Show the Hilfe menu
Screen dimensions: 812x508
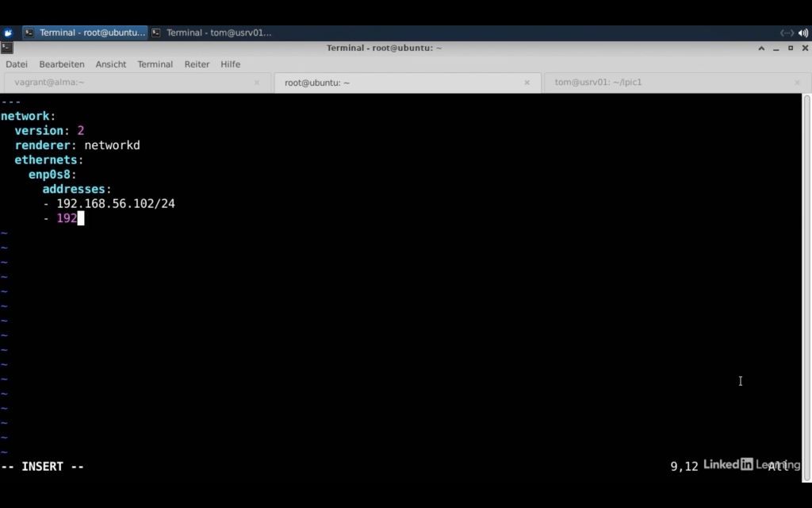(x=230, y=64)
